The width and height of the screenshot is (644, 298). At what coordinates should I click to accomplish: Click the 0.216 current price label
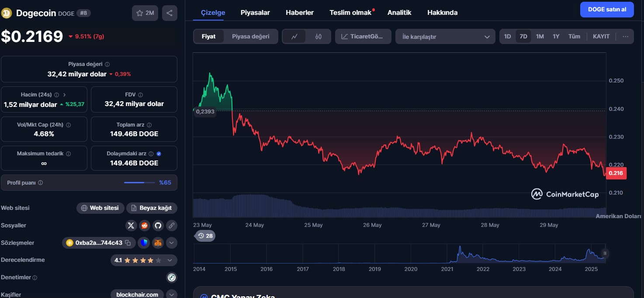[616, 173]
